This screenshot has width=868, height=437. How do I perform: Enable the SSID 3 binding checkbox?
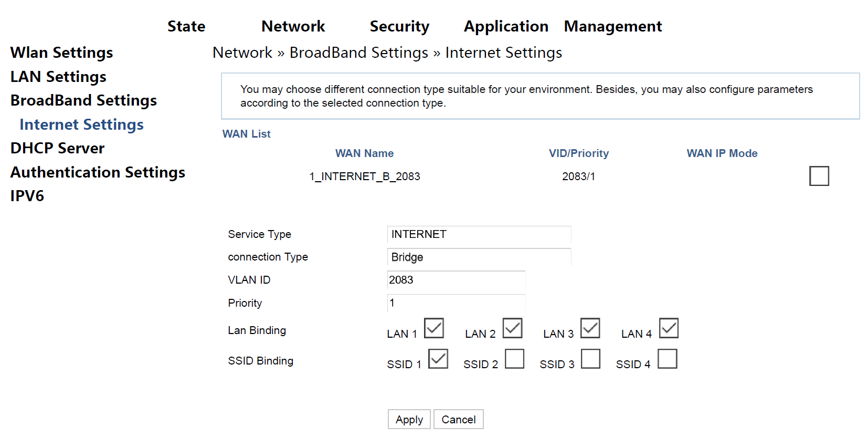[x=591, y=359]
